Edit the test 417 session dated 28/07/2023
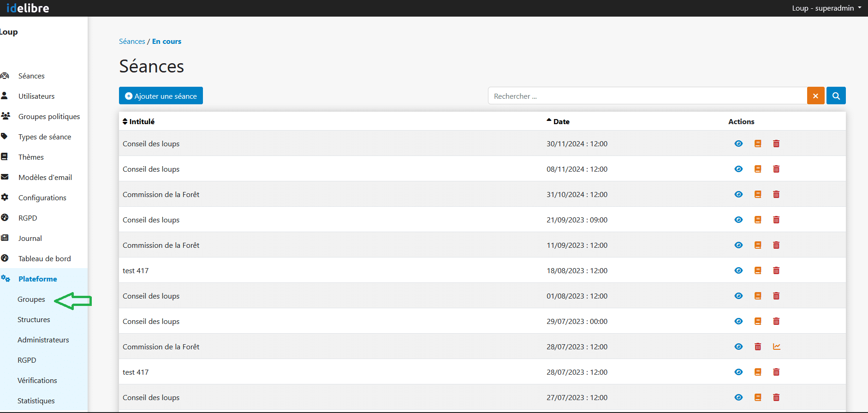The height and width of the screenshot is (413, 868). [758, 372]
